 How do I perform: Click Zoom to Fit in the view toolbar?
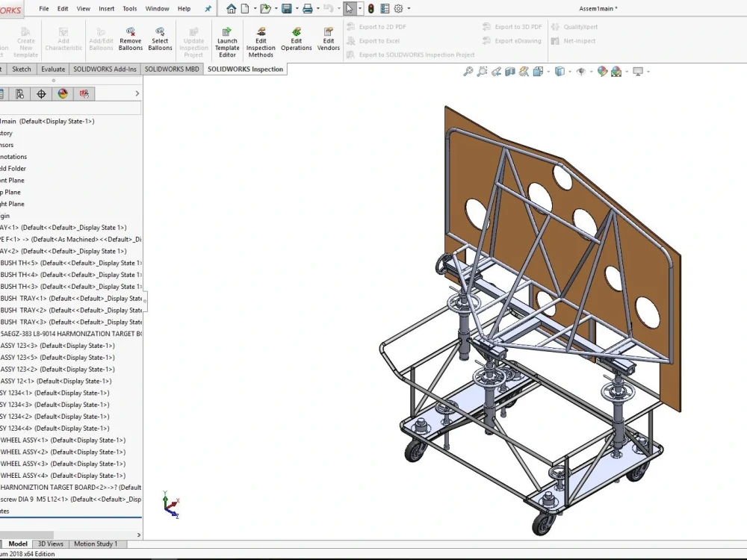pyautogui.click(x=467, y=72)
